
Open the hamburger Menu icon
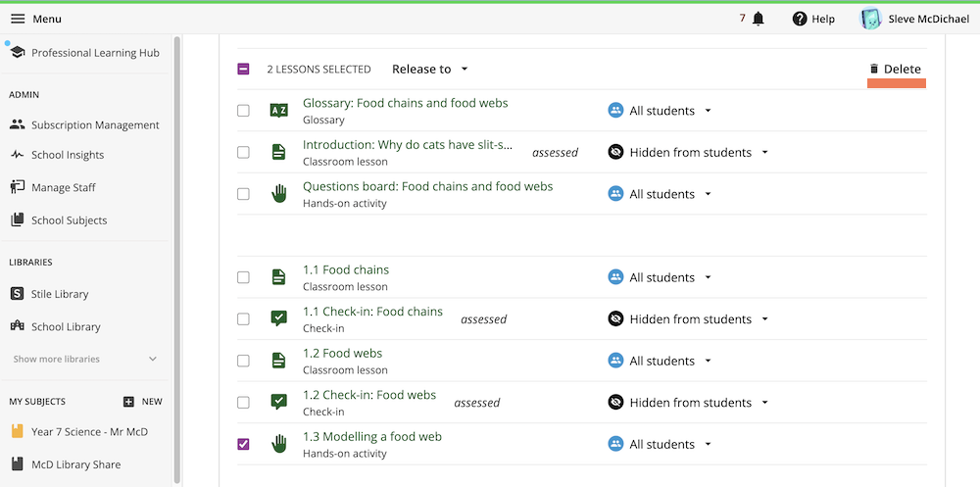click(x=18, y=19)
